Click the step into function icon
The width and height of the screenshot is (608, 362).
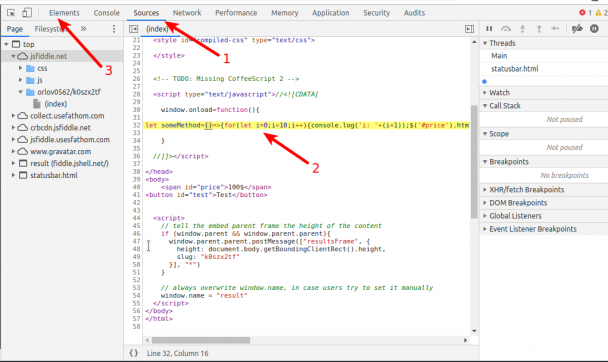523,28
